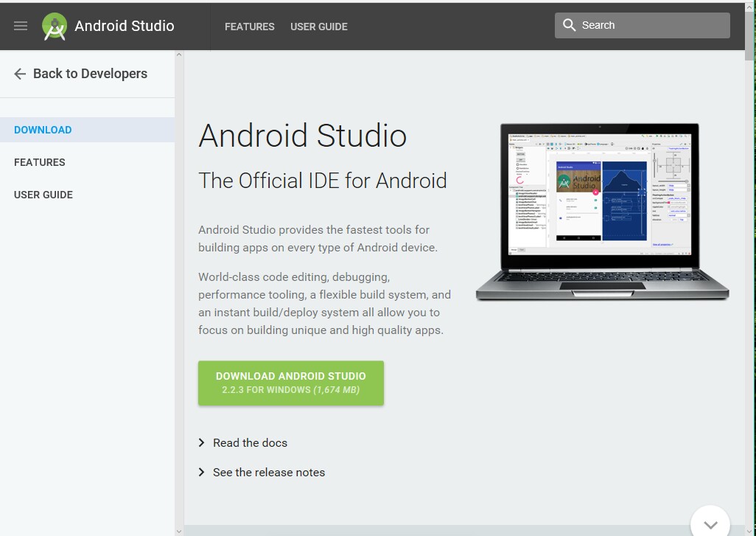Expand the See the release notes chevron

(202, 472)
